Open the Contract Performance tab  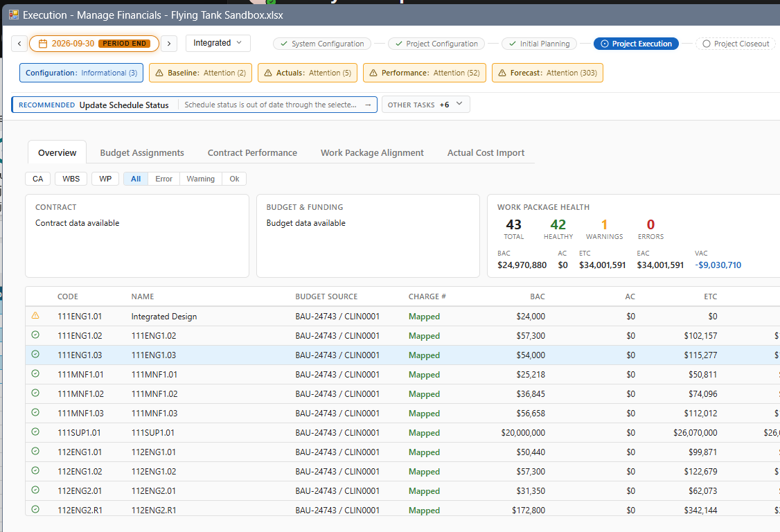coord(252,153)
